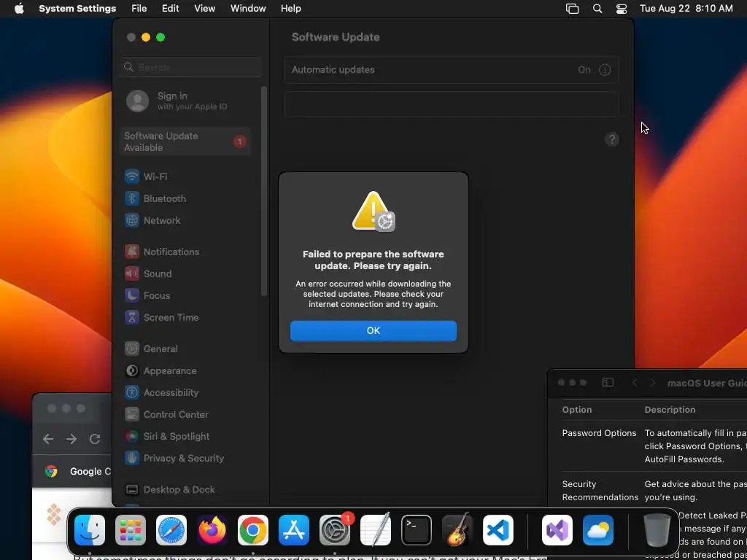Image resolution: width=747 pixels, height=560 pixels.
Task: Click Automatic updates info icon
Action: 605,70
